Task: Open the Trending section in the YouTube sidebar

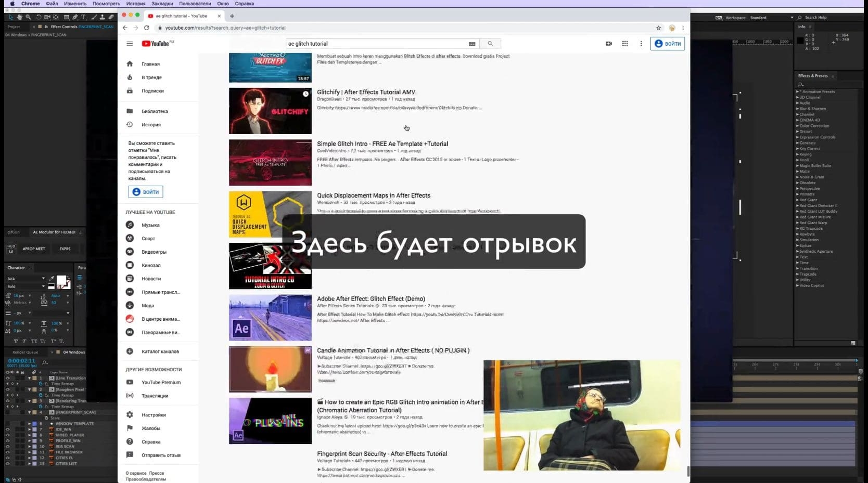Action: 151,77
